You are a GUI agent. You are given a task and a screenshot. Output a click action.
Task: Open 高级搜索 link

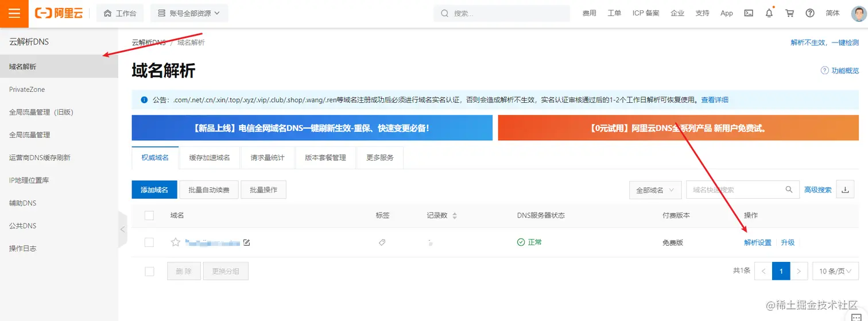817,189
